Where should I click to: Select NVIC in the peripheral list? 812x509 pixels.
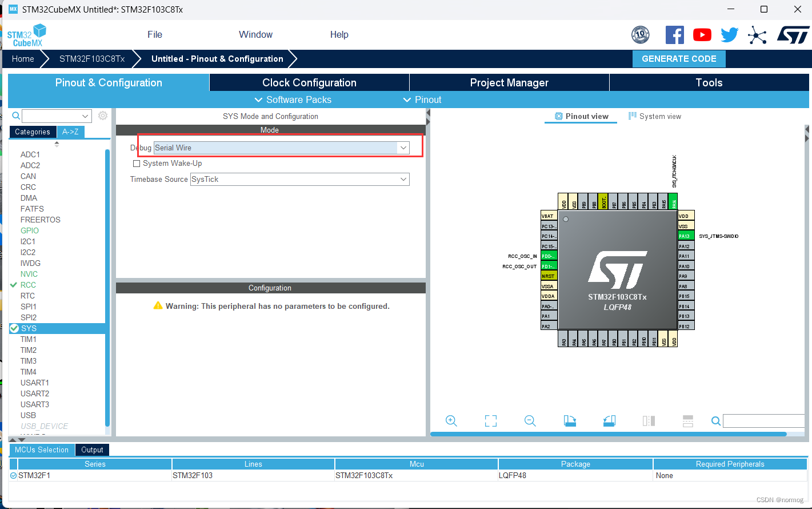(29, 274)
